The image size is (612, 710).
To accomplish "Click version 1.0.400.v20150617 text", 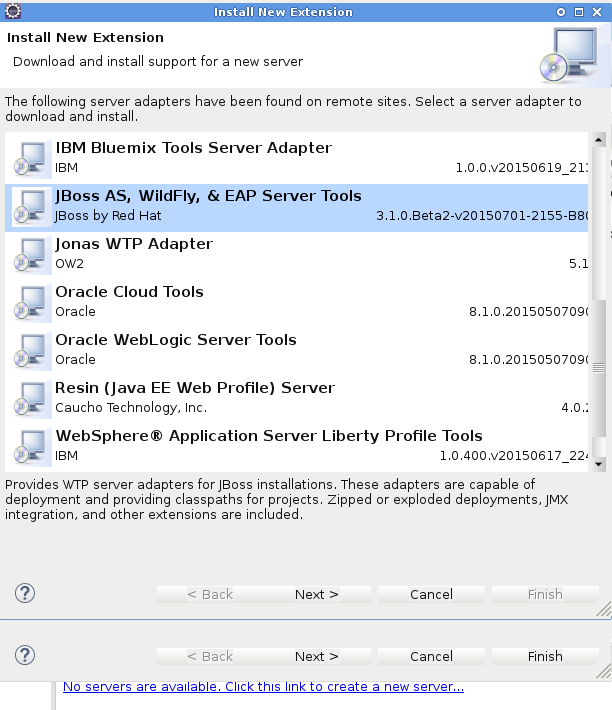I will [x=514, y=456].
